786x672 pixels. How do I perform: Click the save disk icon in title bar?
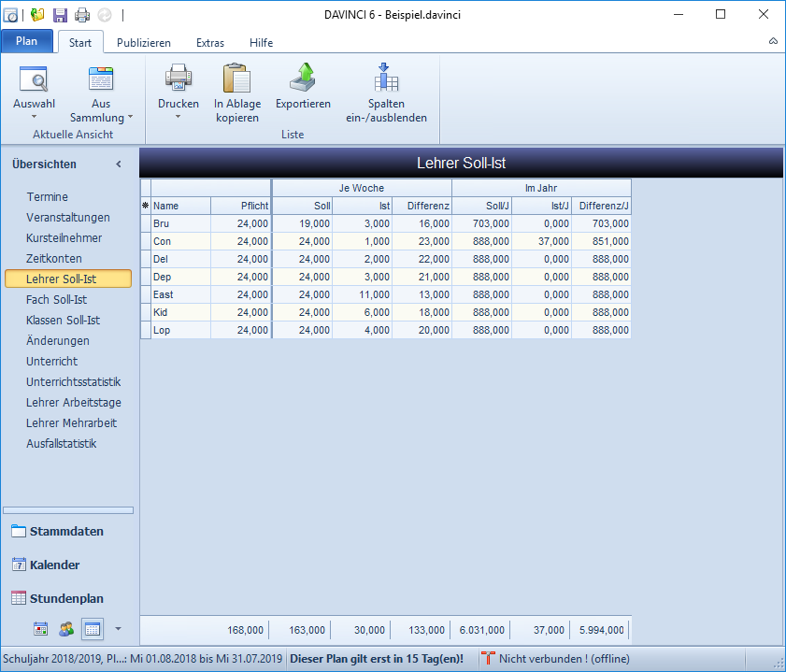[x=60, y=15]
